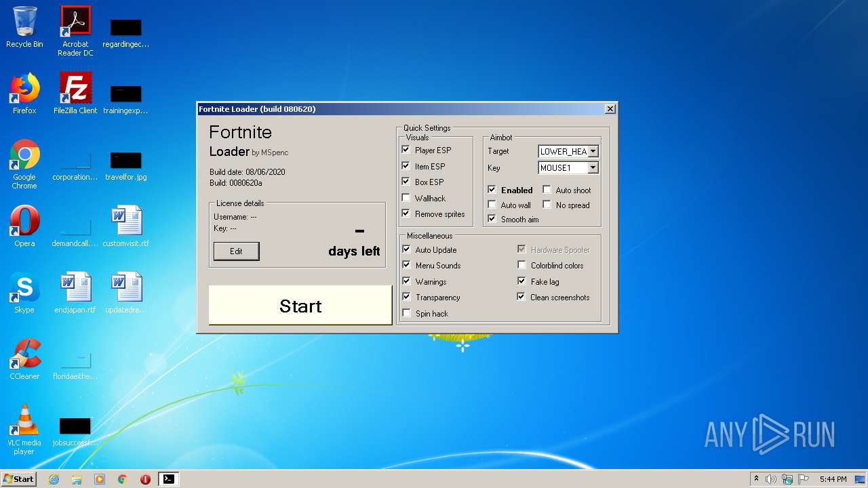Toggle the Warnings checkbox
This screenshot has width=868, height=488.
coord(406,281)
